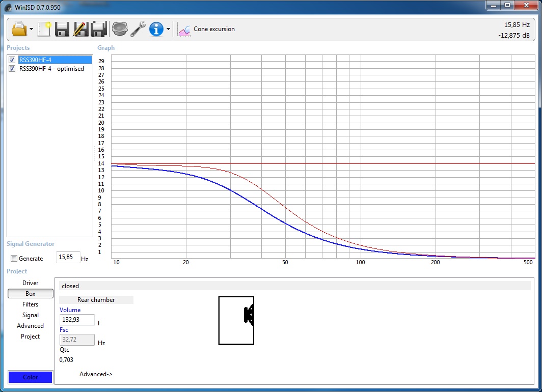Click the 15,85 Hz cursor readout
Viewport: 542px width, 392px height.
(517, 24)
